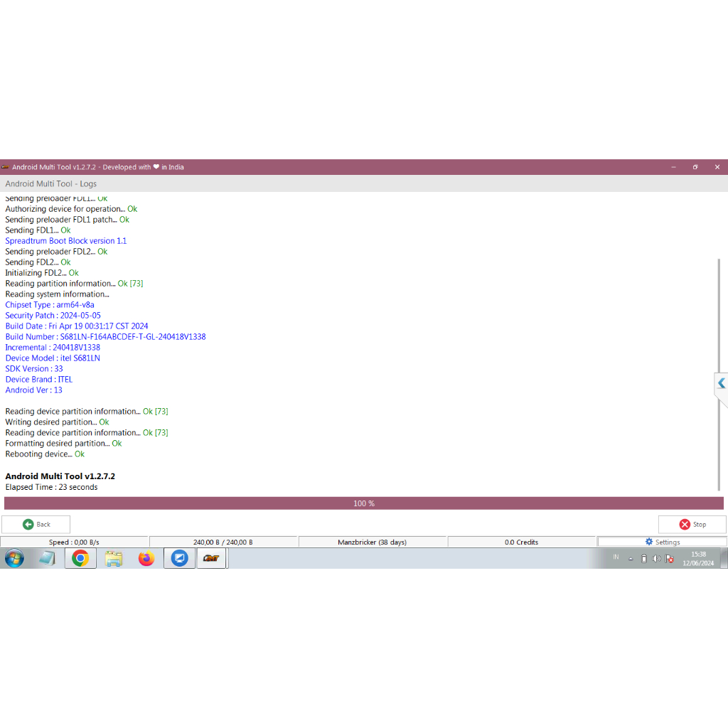
Task: Click the Initializing FDL2... Ok line
Action: (x=42, y=272)
